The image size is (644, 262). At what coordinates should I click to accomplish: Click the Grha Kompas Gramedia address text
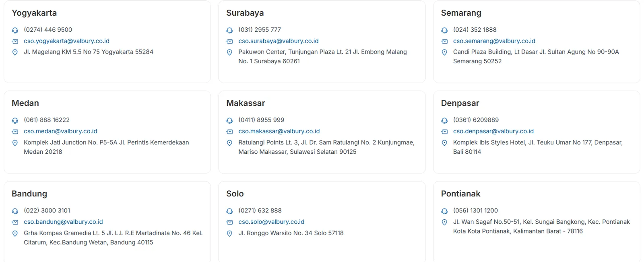pos(113,237)
